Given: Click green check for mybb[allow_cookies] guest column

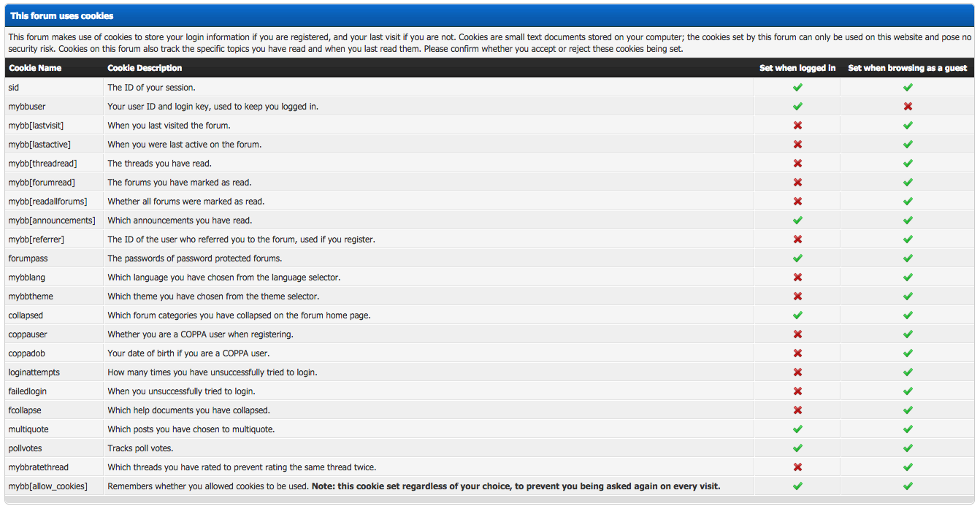Looking at the screenshot, I should coord(908,486).
